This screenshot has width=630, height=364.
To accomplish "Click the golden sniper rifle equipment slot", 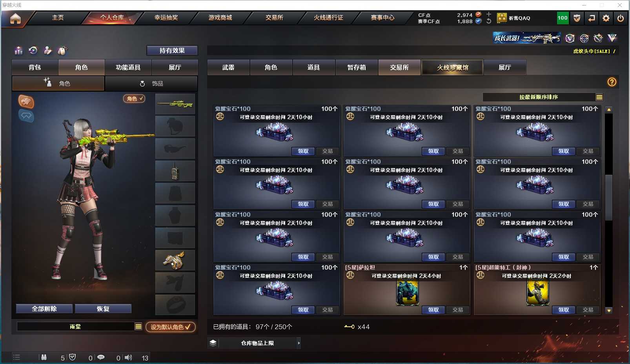I will coord(175,104).
